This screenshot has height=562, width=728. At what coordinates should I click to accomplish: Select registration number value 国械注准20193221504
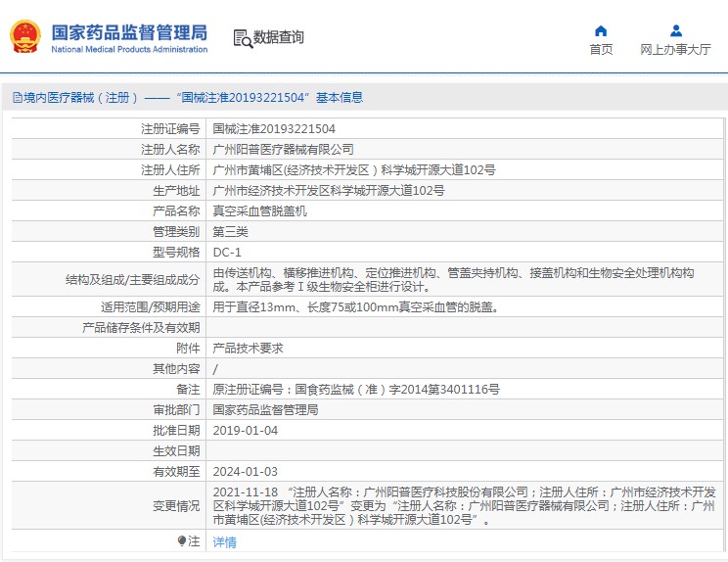tap(274, 128)
